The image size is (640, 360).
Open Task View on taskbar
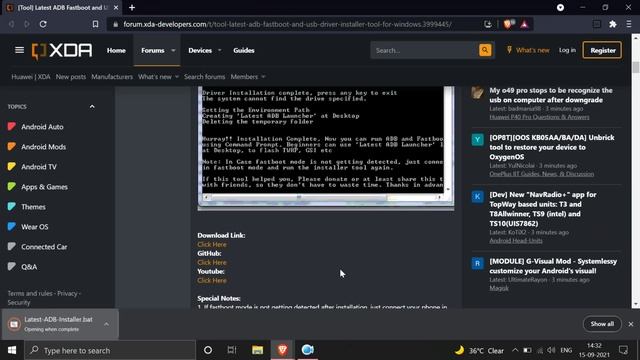(x=232, y=350)
